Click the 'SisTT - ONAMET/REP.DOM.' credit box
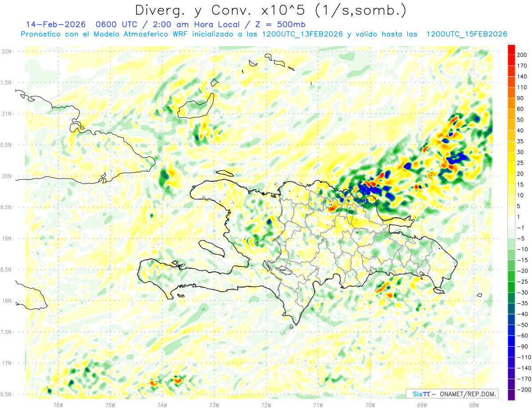532x411 pixels. (452, 394)
